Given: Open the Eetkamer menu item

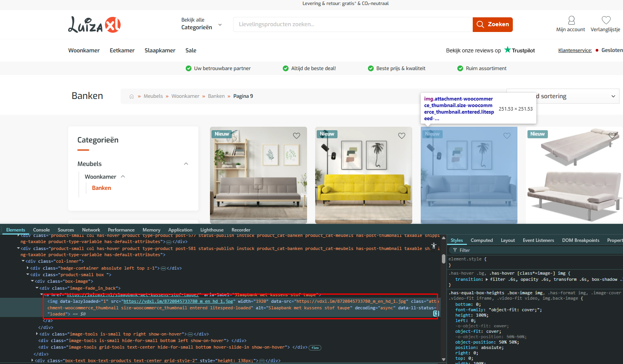Looking at the screenshot, I should point(122,50).
